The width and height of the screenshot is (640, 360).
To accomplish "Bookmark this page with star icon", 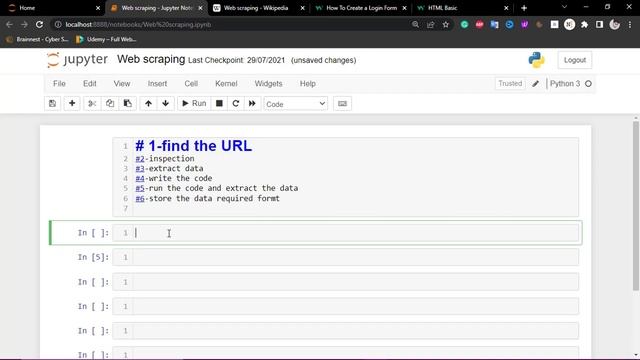I will [446, 24].
